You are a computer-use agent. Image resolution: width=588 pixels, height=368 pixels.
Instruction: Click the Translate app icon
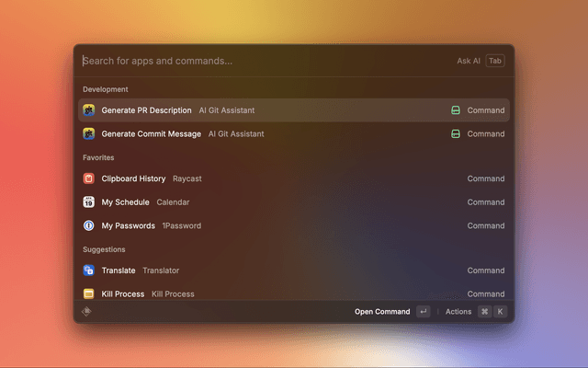[x=89, y=270]
